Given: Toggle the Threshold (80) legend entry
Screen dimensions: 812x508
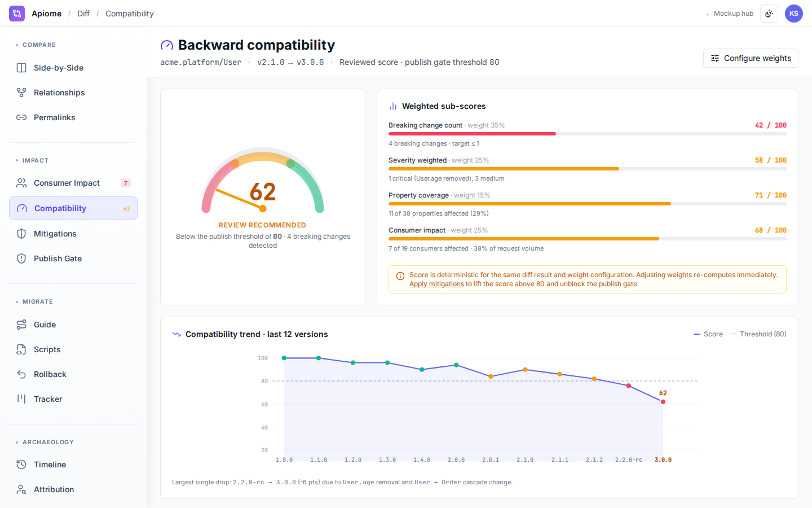Looking at the screenshot, I should (x=758, y=334).
